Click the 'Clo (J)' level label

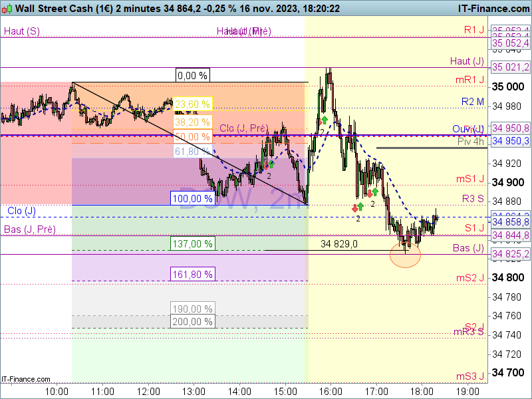(21, 211)
